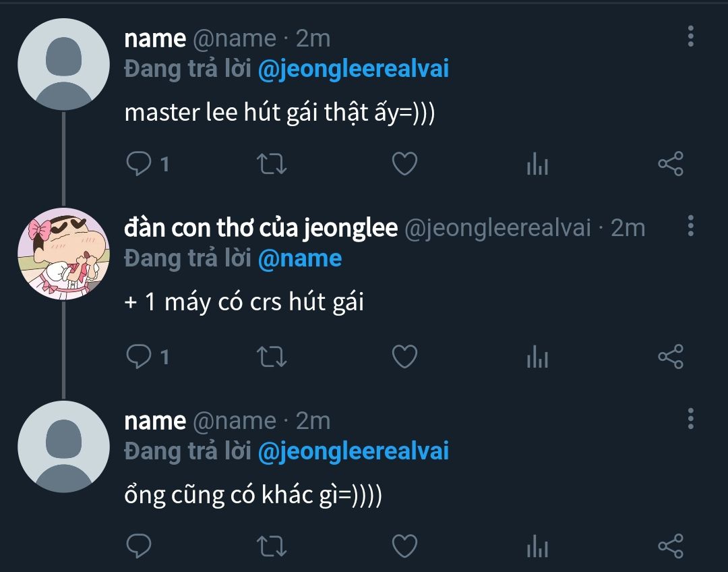
Task: Open @jeongleerealvai mention in first tweet
Action: (353, 69)
